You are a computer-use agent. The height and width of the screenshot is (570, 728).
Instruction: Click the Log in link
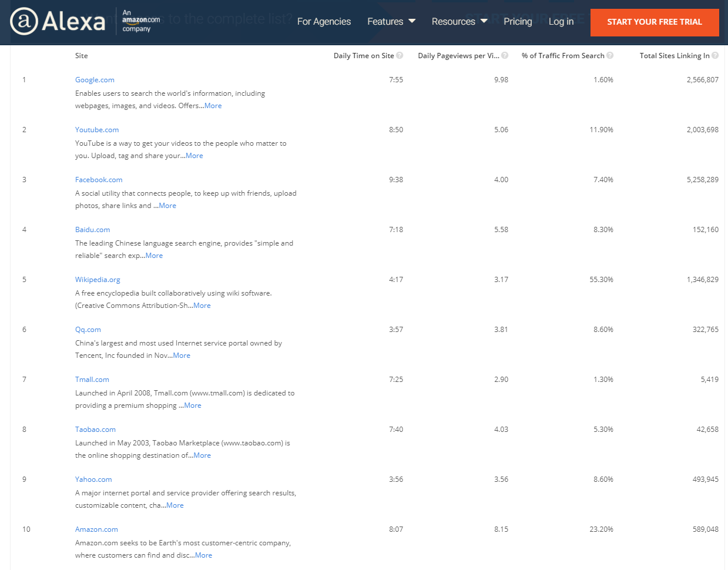(561, 22)
